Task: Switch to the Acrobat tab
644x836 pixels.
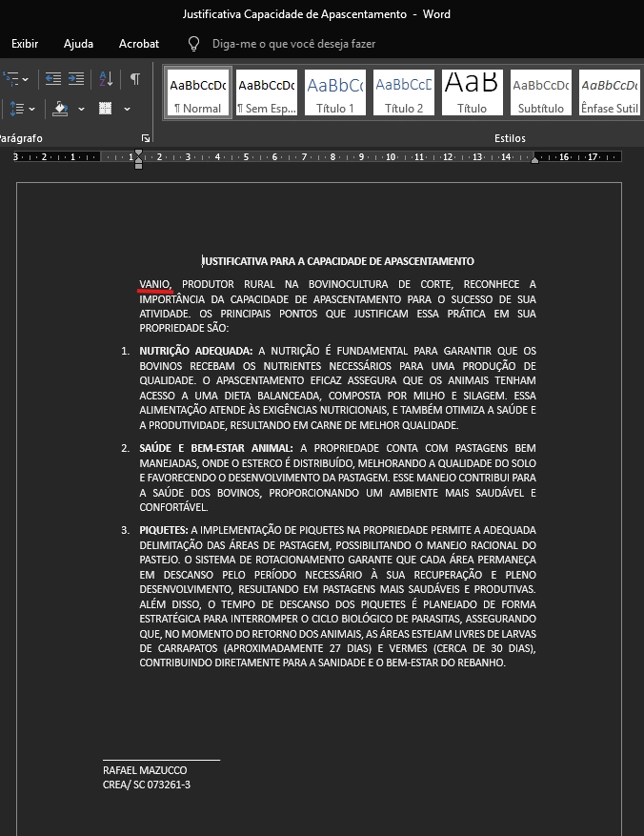Action: (x=139, y=44)
